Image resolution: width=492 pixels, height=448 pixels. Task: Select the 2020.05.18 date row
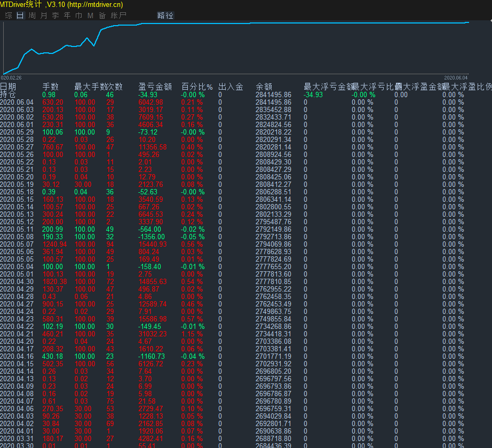pyautogui.click(x=17, y=192)
